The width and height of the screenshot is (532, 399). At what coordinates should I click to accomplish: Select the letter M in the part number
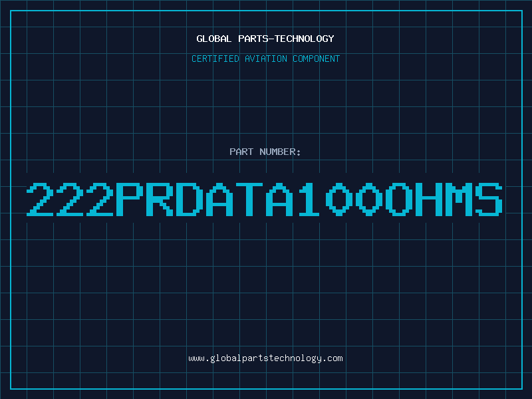click(x=459, y=199)
